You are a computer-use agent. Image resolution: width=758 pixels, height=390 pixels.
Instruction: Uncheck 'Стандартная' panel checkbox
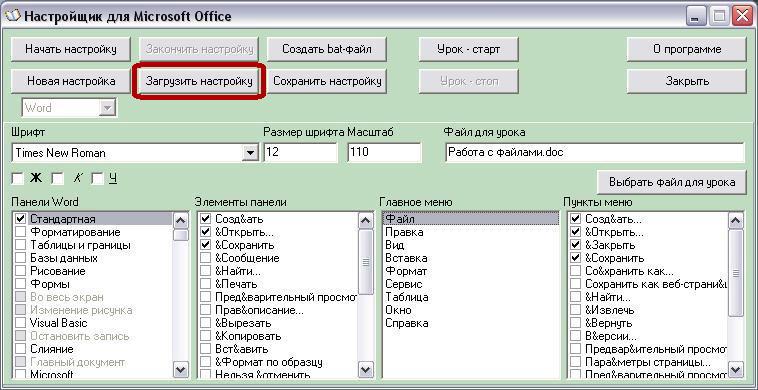coord(20,219)
